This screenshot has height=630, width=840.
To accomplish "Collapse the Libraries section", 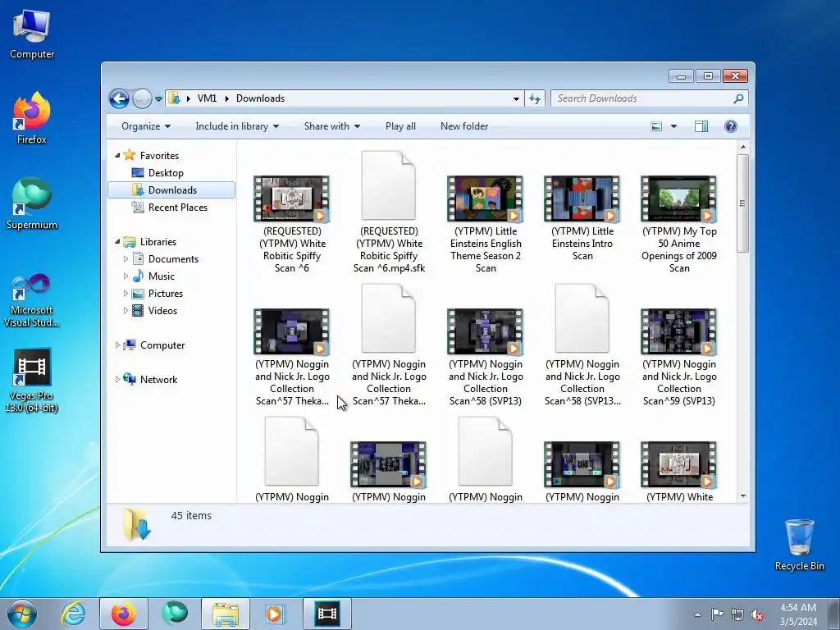I will [x=117, y=242].
